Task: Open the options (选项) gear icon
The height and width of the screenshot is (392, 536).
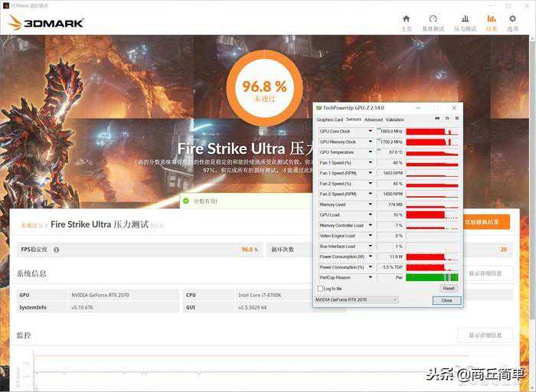Action: 513,21
